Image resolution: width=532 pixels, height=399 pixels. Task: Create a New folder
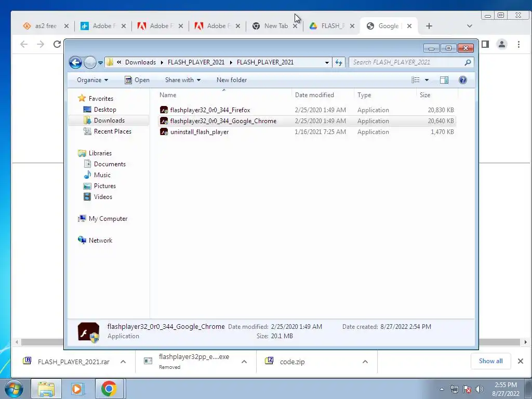232,80
